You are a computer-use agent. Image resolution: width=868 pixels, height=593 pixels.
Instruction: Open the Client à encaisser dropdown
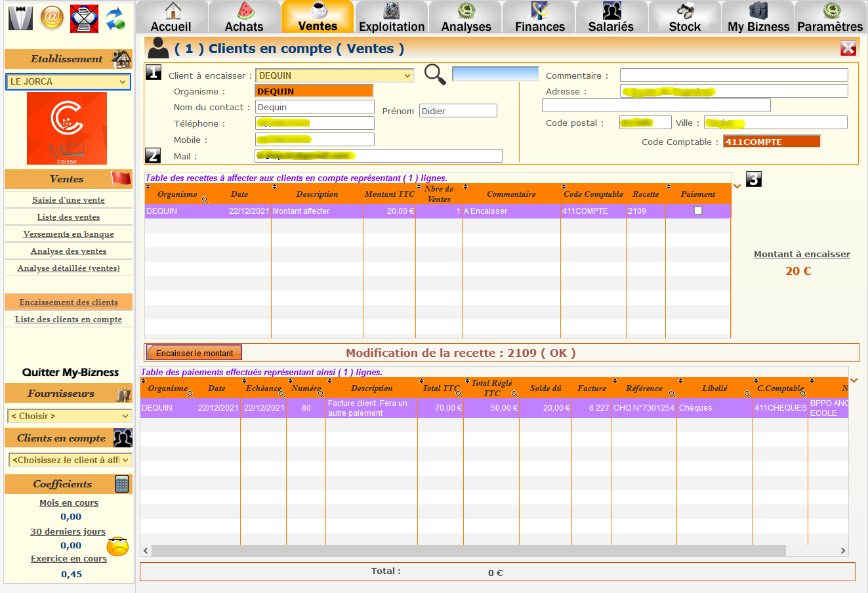(335, 75)
